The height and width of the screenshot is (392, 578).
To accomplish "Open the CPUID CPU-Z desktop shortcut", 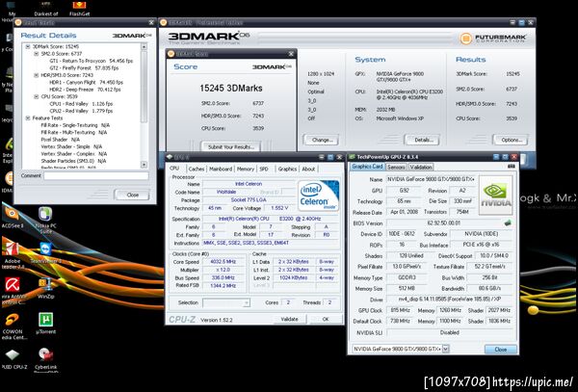I will click(13, 359).
